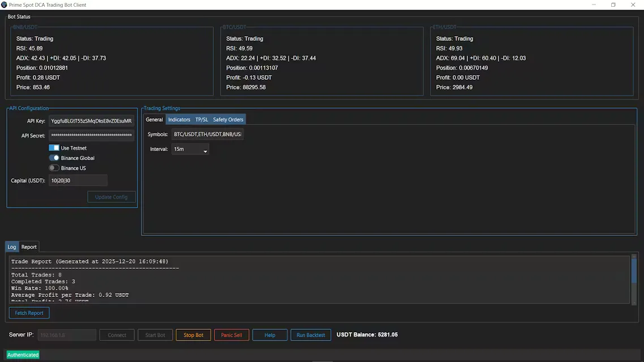644x362 pixels.
Task: Click Average Profit per Trade line
Action: (70, 295)
